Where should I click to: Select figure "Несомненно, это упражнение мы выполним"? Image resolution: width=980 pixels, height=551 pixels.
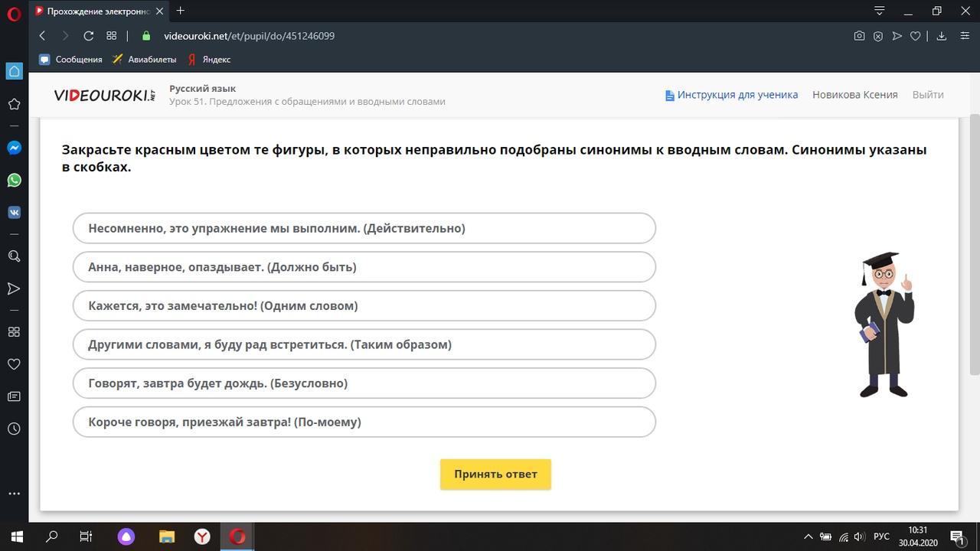(364, 228)
